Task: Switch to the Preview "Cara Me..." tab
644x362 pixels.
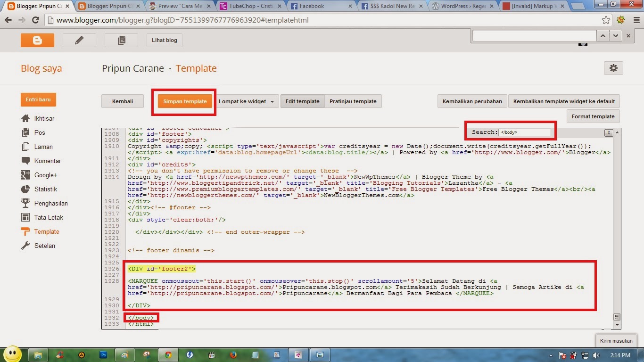Action: pos(180,6)
